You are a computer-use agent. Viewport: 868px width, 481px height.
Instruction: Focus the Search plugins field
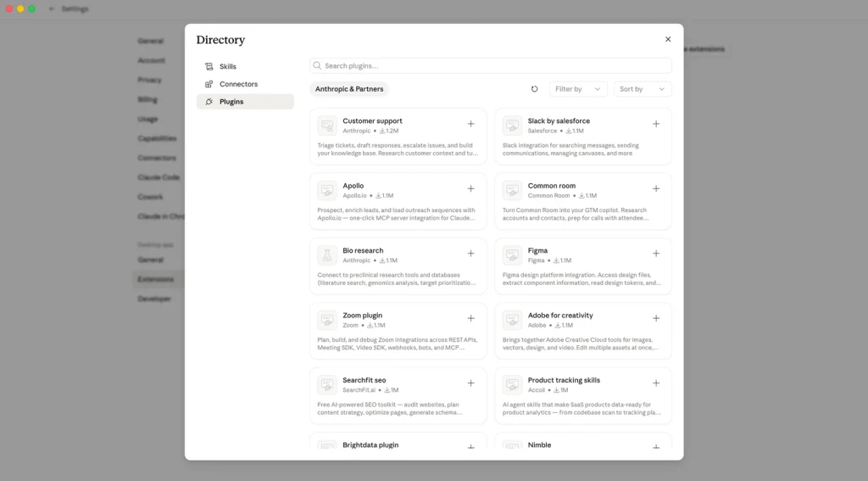point(491,66)
